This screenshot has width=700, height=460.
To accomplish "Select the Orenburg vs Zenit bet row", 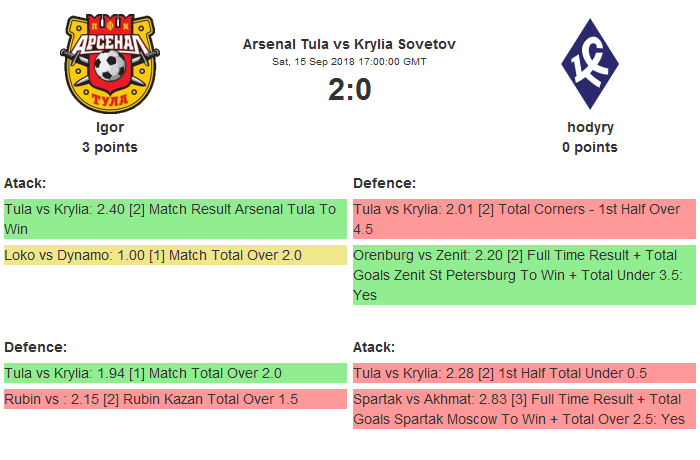I will coord(524,275).
